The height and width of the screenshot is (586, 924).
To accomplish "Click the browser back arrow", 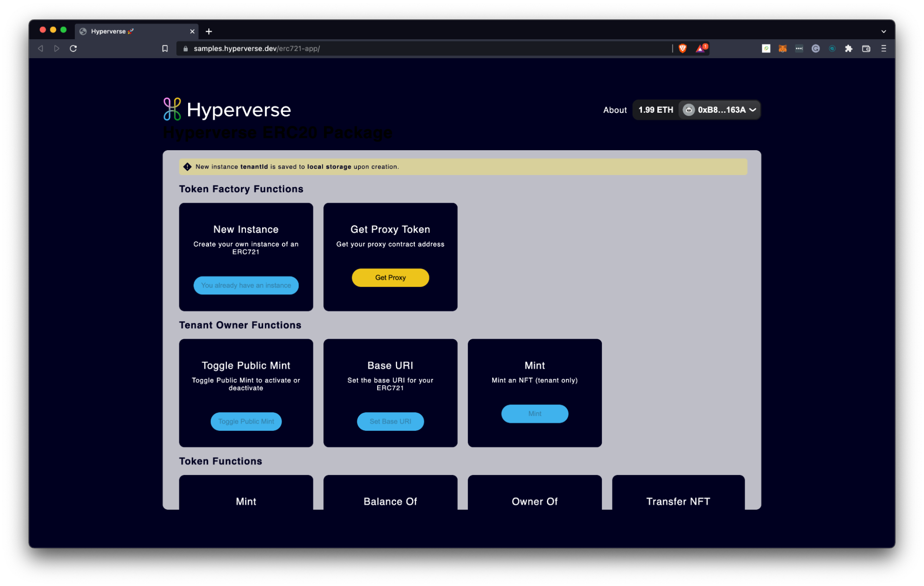I will tap(41, 49).
